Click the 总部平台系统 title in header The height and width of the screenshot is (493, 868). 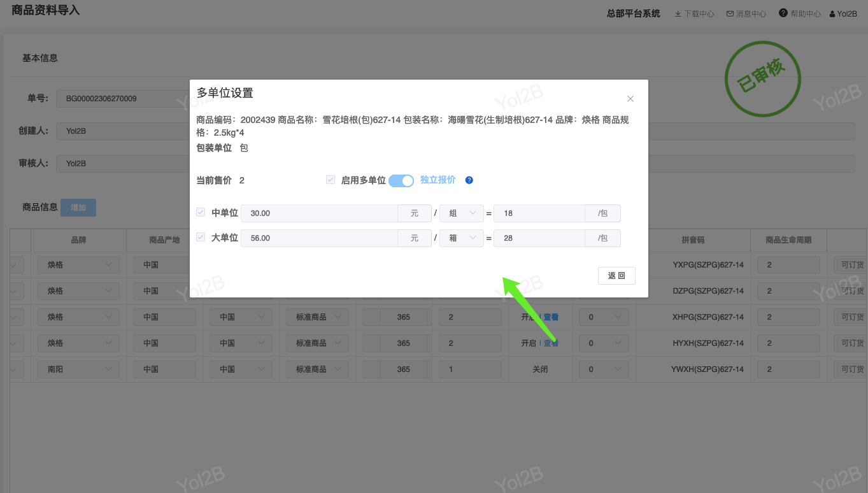tap(634, 13)
